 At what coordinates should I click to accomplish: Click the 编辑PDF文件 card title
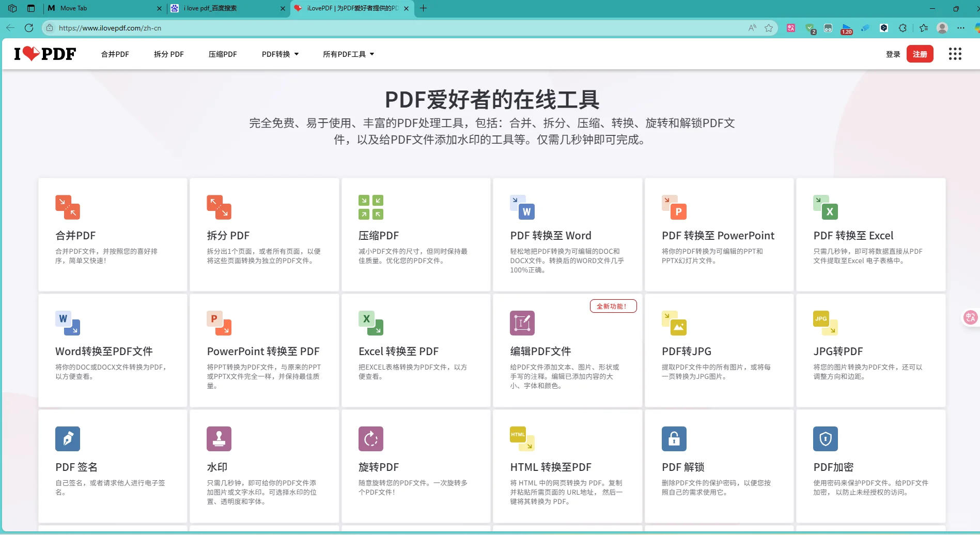[540, 351]
